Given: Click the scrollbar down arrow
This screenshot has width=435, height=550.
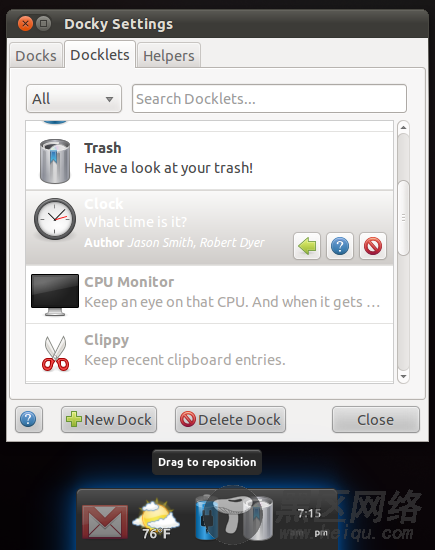Looking at the screenshot, I should pyautogui.click(x=403, y=376).
